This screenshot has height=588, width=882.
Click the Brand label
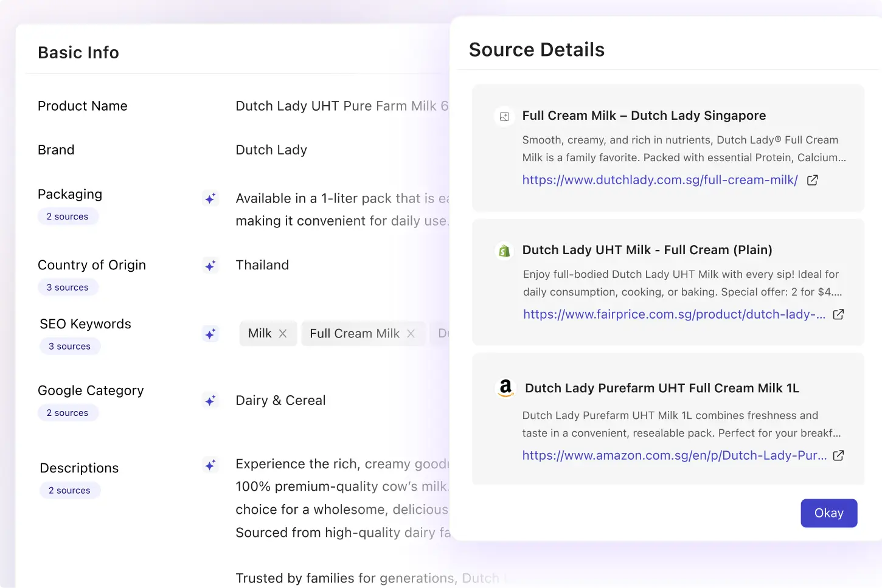(x=56, y=150)
